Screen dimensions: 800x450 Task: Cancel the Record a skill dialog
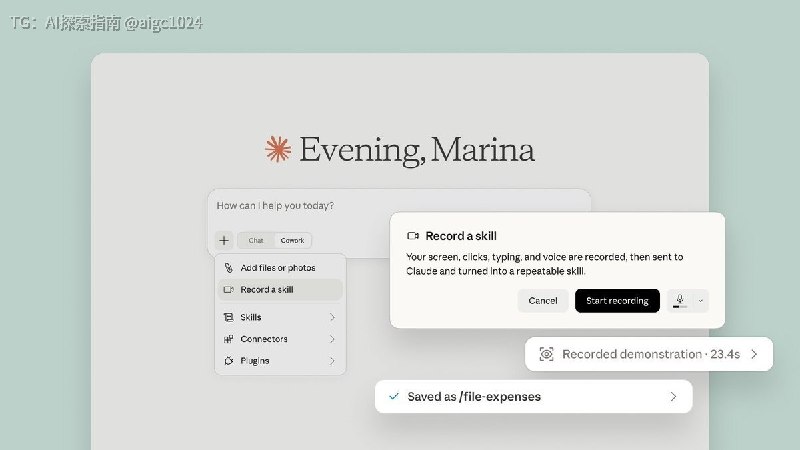coord(543,301)
